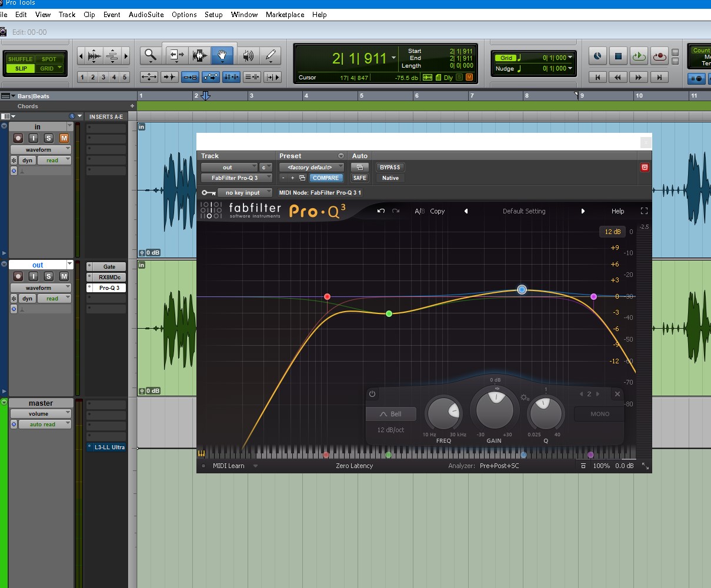Toggle plug-in BYPASS button
Screen dimensions: 711x588
390,168
